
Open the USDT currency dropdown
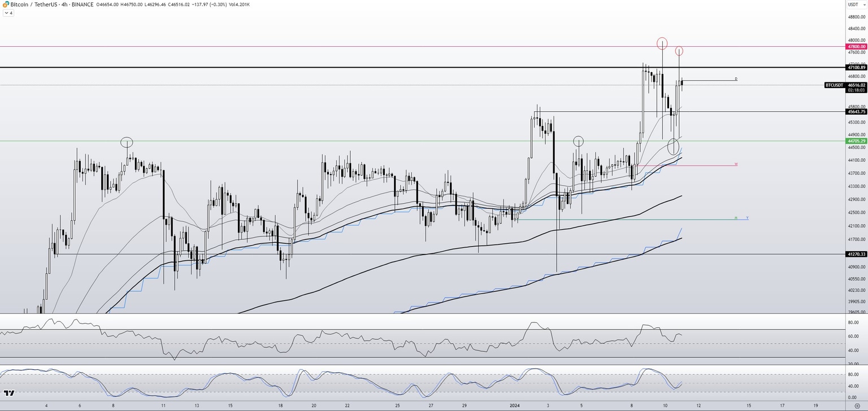click(853, 5)
